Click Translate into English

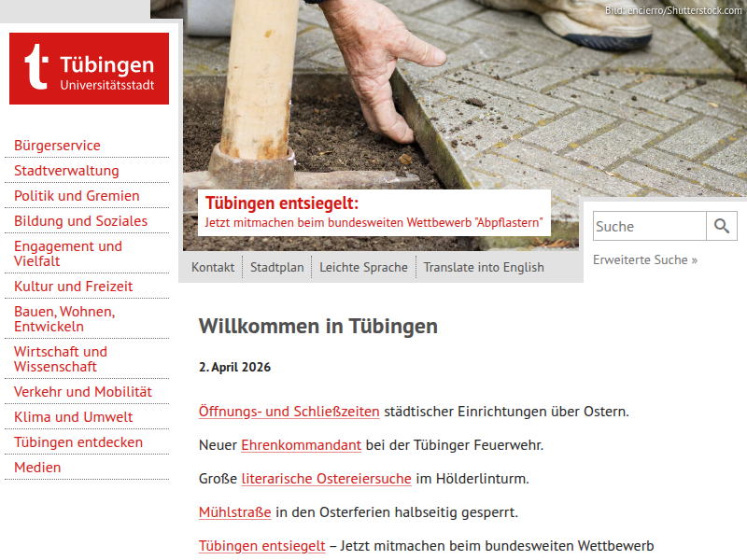[483, 267]
